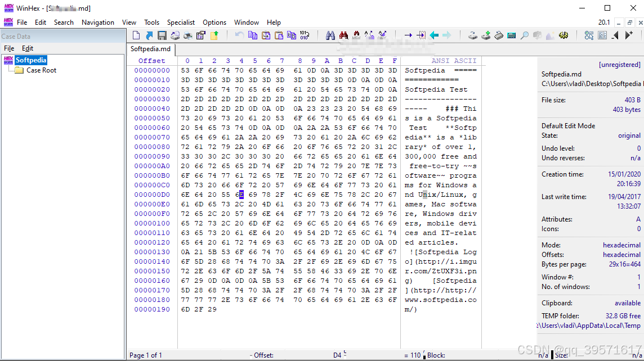Click the yellow gear Options icon
This screenshot has width=644, height=361.
(x=563, y=35)
